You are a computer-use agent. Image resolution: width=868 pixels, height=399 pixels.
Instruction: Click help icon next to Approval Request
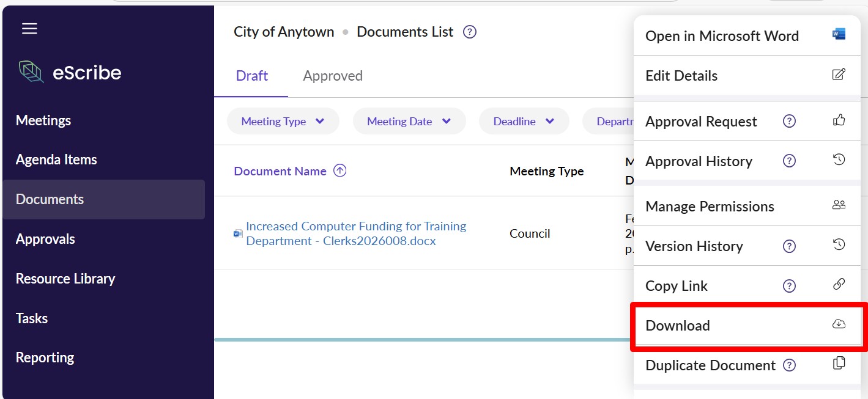[789, 122]
